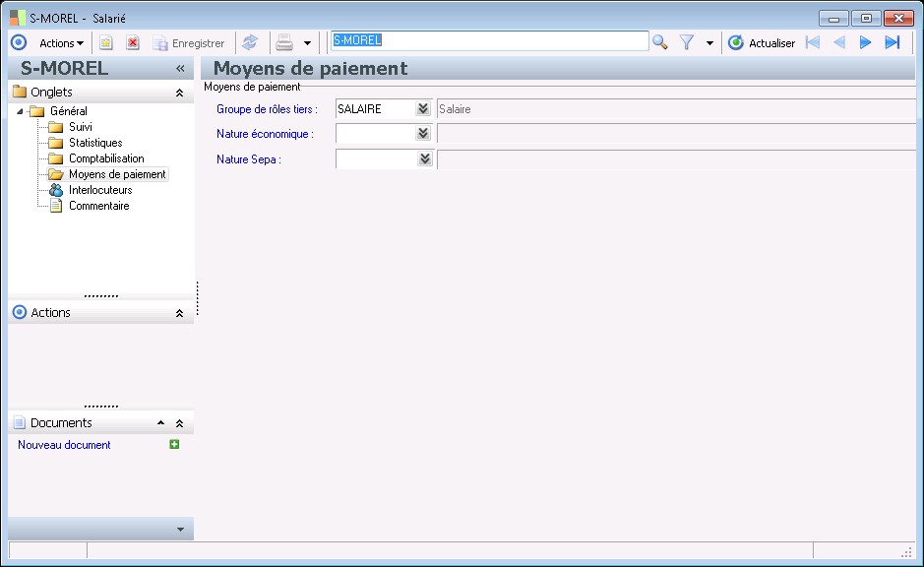Click the SALAIRE code field
Viewport: 924px width, 567px height.
coord(375,109)
